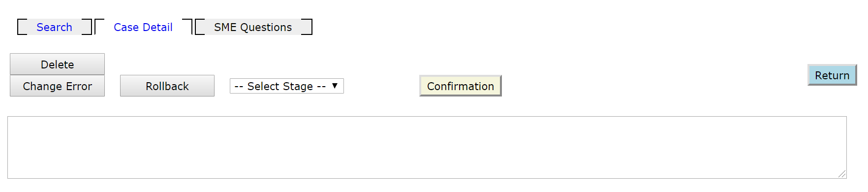The image size is (868, 192).
Task: Click the blue Return button
Action: pos(832,75)
